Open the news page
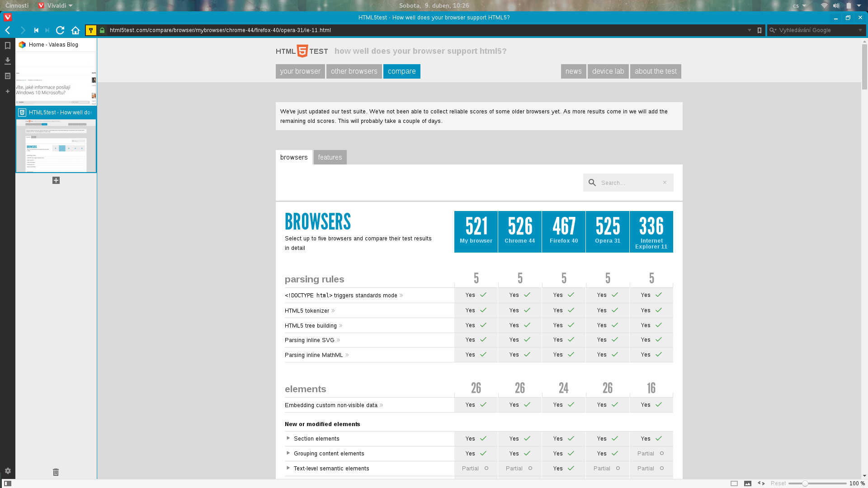868x488 pixels. click(574, 71)
